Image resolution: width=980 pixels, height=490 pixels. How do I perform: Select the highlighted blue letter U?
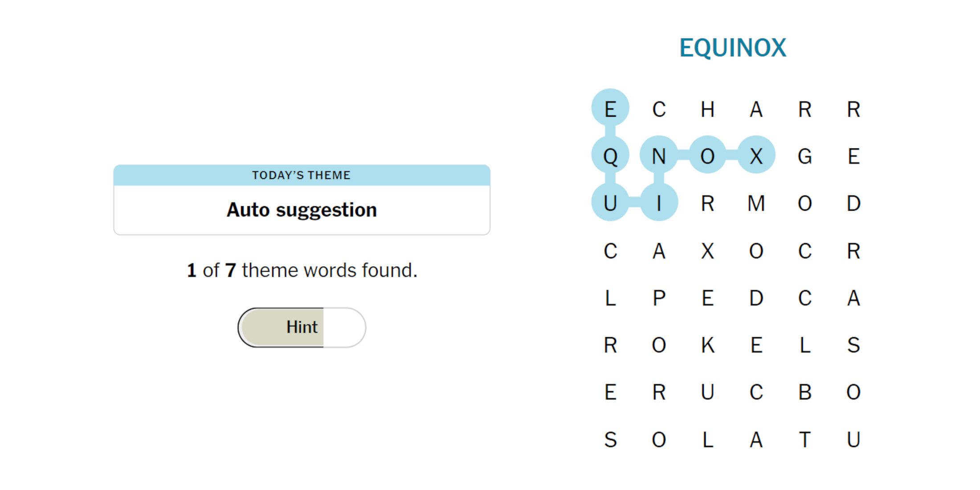610,204
